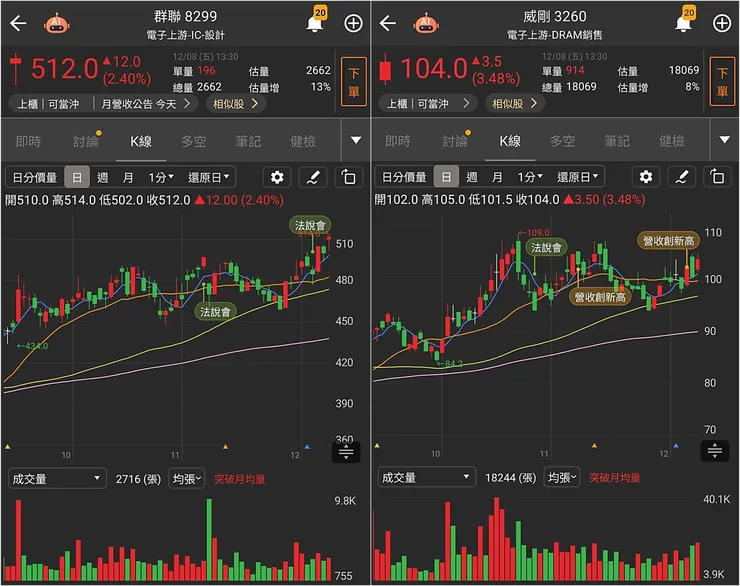Select 日分價量 view in 群聯 chart
The width and height of the screenshot is (740, 586).
(x=34, y=178)
